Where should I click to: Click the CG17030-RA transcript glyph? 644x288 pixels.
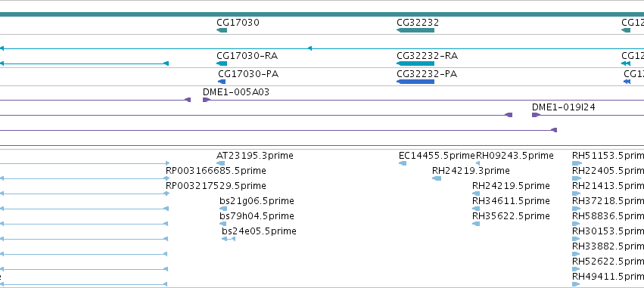point(222,63)
